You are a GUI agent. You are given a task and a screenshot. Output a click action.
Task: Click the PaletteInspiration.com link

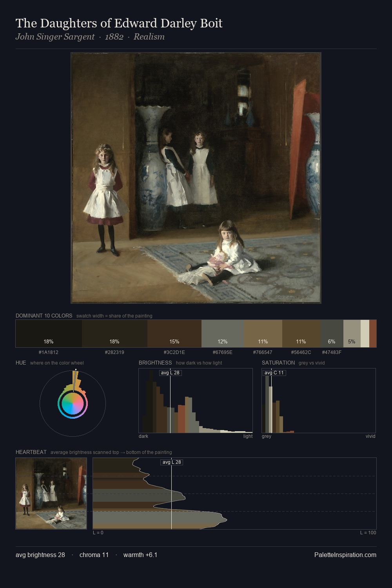pos(345,555)
